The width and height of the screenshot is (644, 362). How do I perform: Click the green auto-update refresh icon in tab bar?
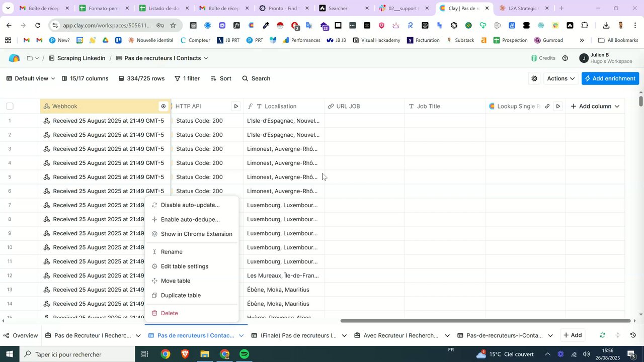coord(602,335)
